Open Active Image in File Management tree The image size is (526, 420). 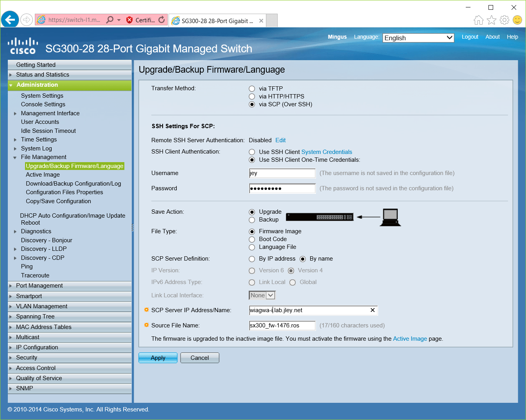(43, 175)
